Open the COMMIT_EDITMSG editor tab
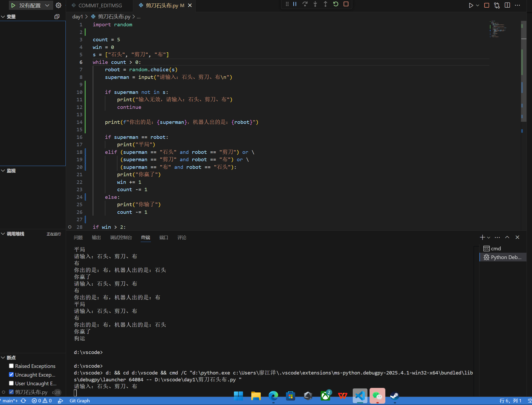 click(x=100, y=5)
